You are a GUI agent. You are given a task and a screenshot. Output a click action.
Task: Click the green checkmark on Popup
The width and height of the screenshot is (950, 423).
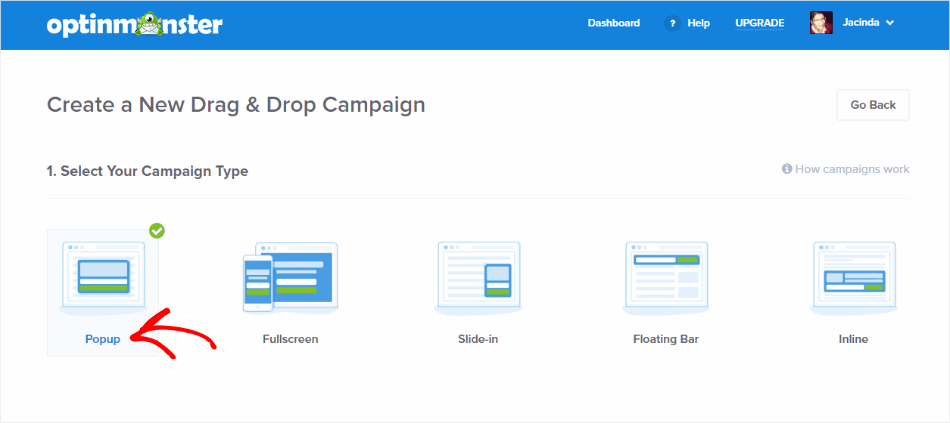(x=157, y=231)
